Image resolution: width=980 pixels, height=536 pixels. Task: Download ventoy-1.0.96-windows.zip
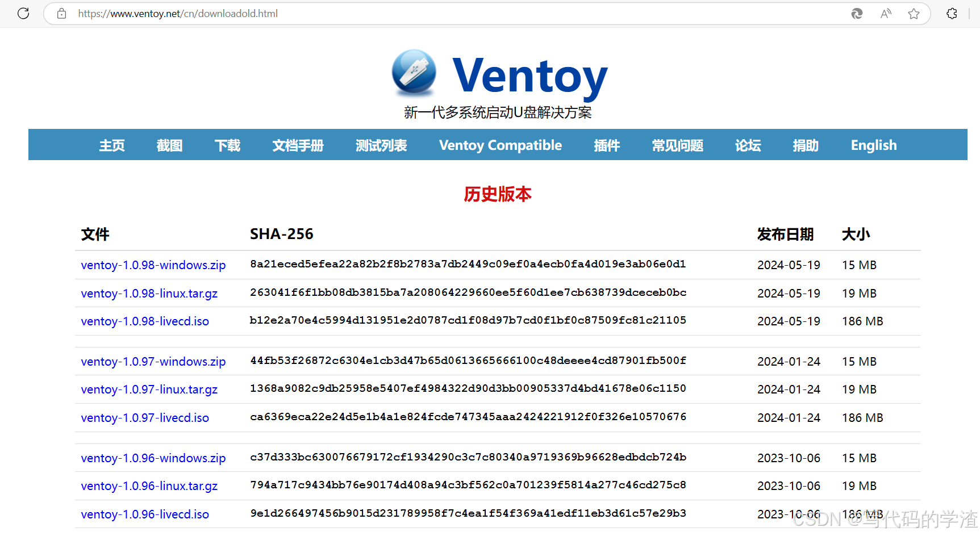[153, 458]
